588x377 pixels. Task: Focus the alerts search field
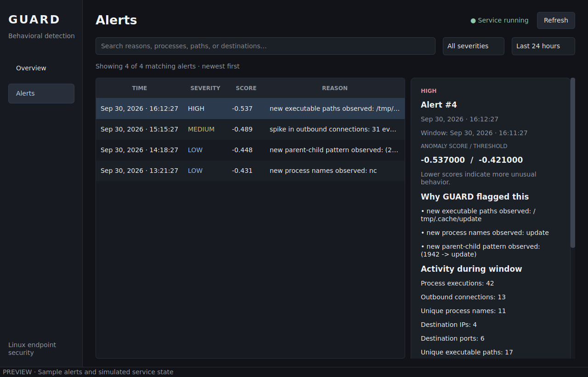coord(266,46)
